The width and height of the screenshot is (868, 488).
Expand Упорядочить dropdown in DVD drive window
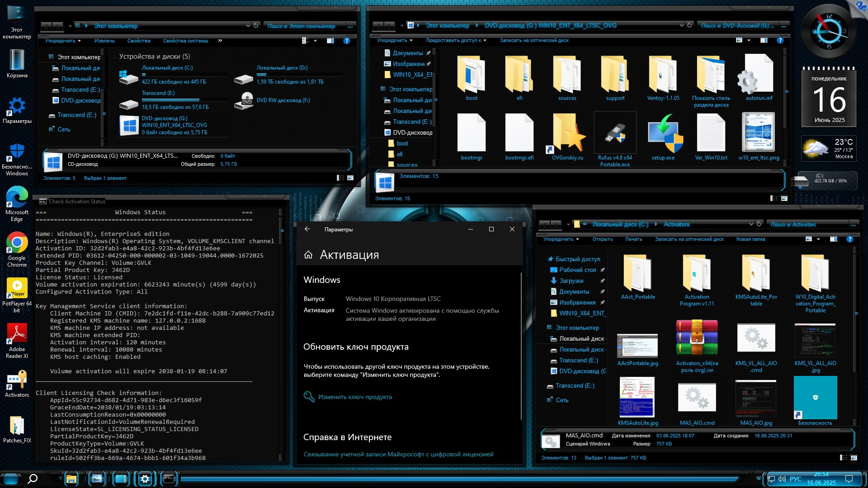pyautogui.click(x=394, y=40)
